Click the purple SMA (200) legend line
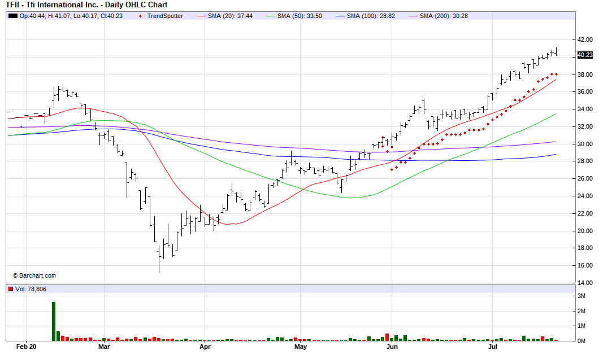Viewport: 599px width, 364px height. click(413, 16)
